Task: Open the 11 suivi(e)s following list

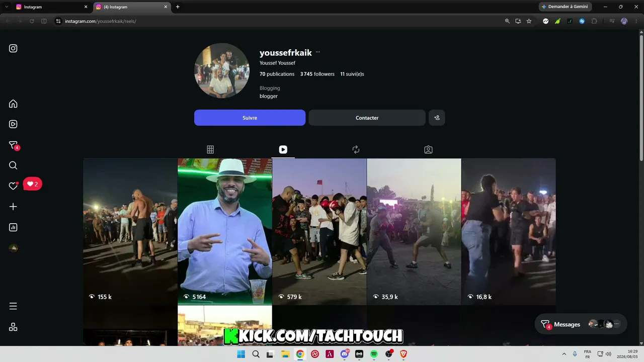Action: tap(352, 74)
